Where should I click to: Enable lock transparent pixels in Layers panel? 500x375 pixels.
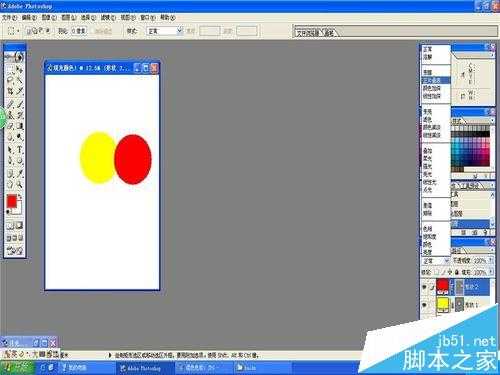point(437,272)
